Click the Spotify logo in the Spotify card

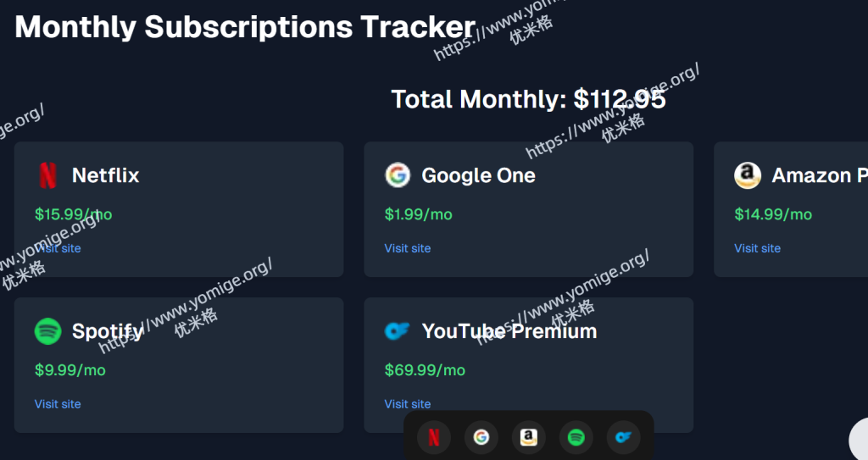(x=48, y=331)
